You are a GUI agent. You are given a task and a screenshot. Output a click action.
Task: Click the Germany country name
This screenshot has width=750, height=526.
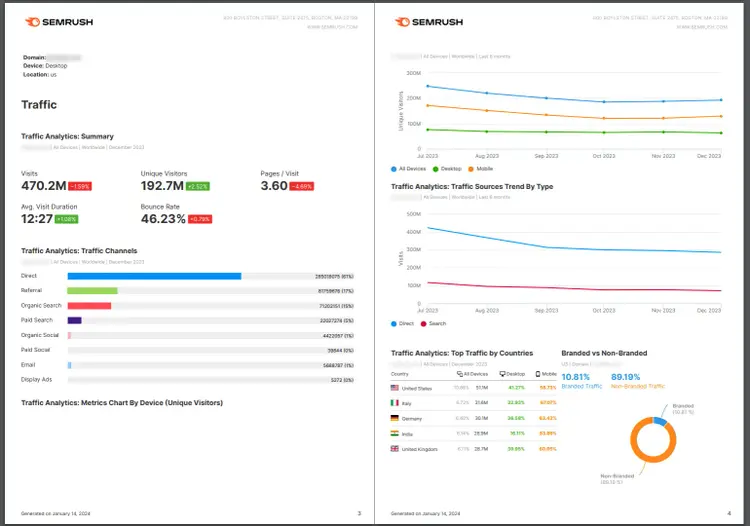tap(412, 419)
